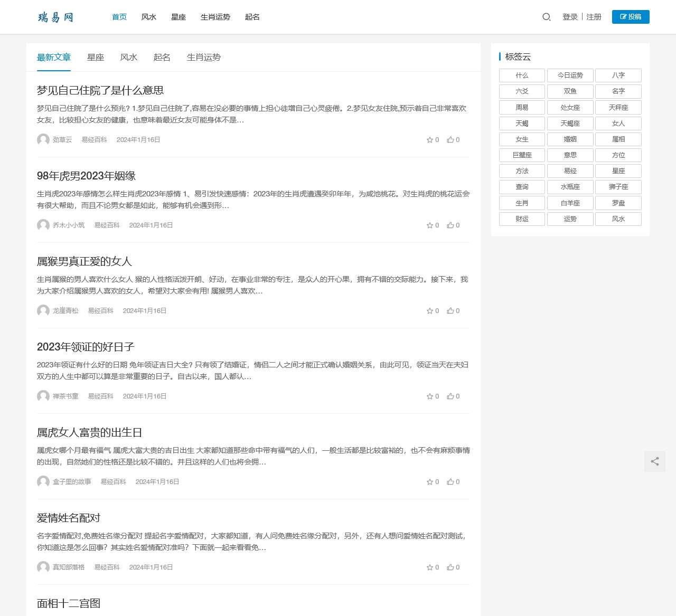
Task: Click the 投稿 submission button
Action: [631, 17]
